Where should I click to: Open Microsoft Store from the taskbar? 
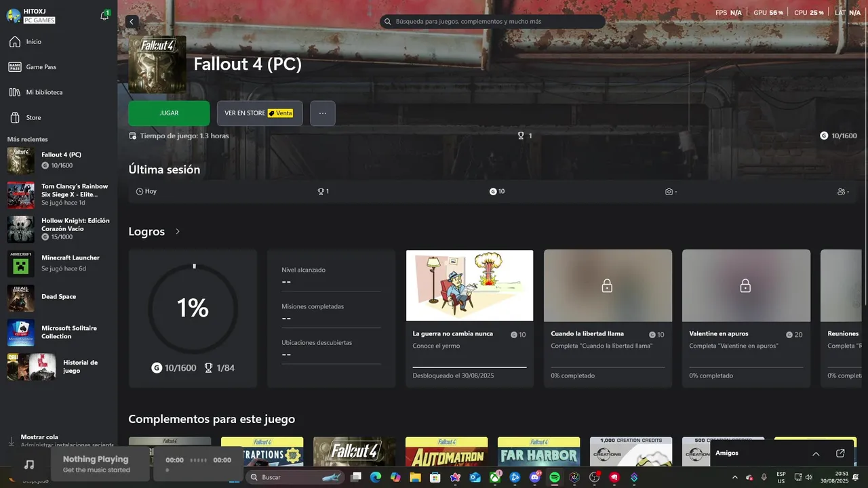pos(435,477)
